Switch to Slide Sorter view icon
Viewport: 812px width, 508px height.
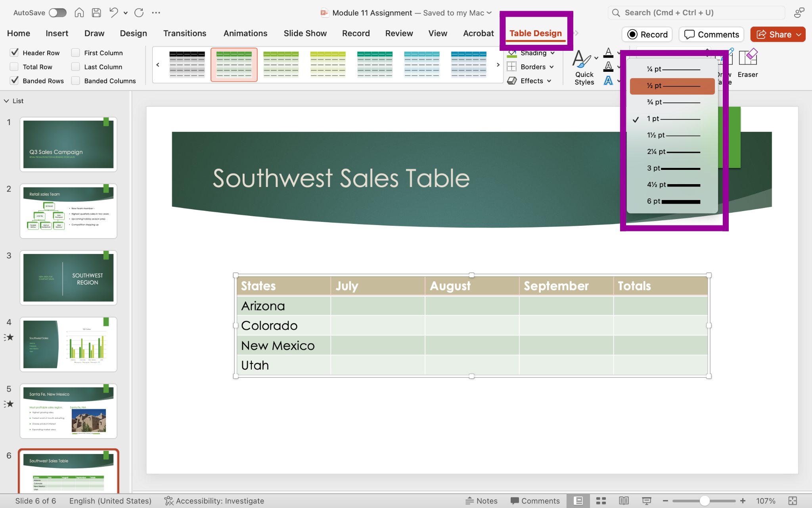(x=601, y=501)
